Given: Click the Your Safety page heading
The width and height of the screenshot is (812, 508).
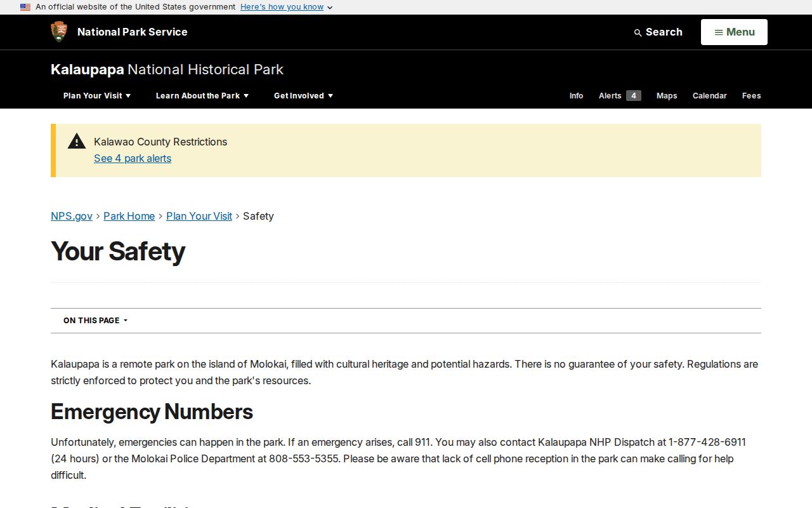Looking at the screenshot, I should point(118,251).
